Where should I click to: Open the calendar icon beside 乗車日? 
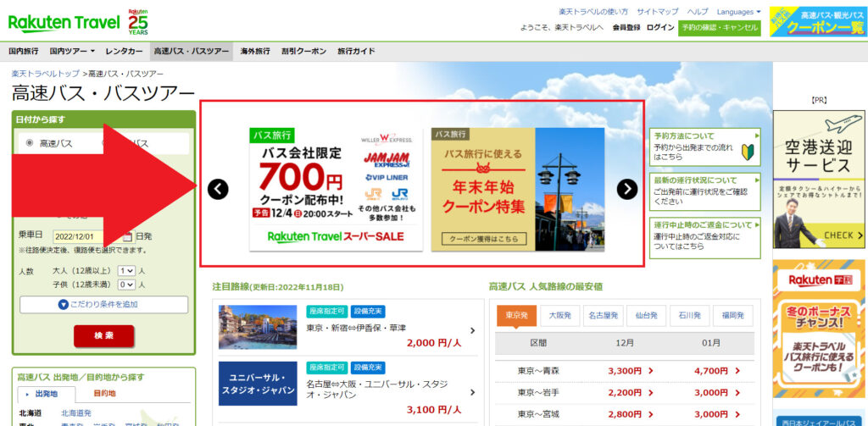point(127,237)
